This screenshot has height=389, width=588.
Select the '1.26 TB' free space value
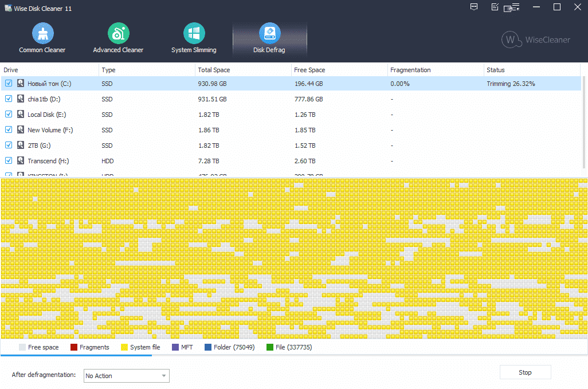coord(305,115)
